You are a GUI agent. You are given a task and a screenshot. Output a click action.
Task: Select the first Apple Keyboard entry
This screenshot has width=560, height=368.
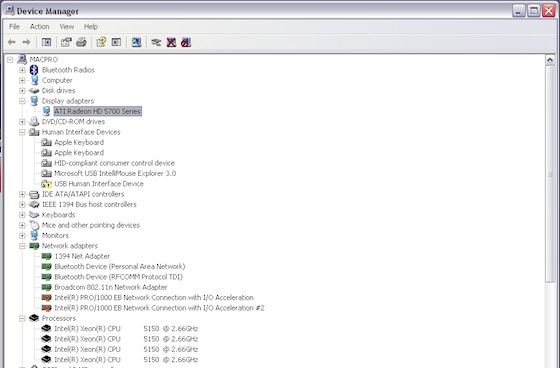click(x=79, y=143)
